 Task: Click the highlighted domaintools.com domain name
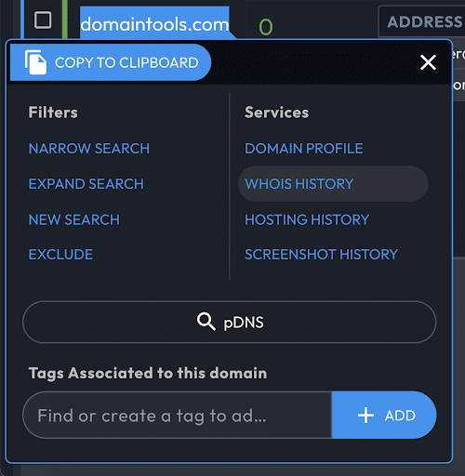[154, 24]
